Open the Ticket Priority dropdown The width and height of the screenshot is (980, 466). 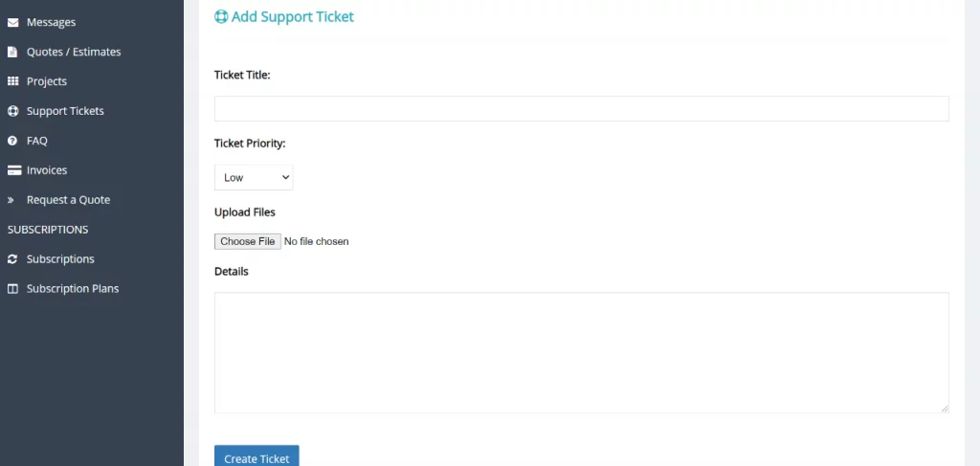coord(254,177)
